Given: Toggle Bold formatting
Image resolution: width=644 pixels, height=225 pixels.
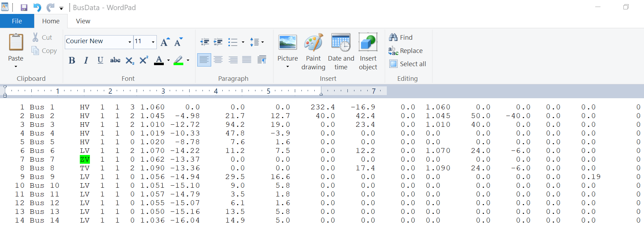Looking at the screenshot, I should pos(72,60).
